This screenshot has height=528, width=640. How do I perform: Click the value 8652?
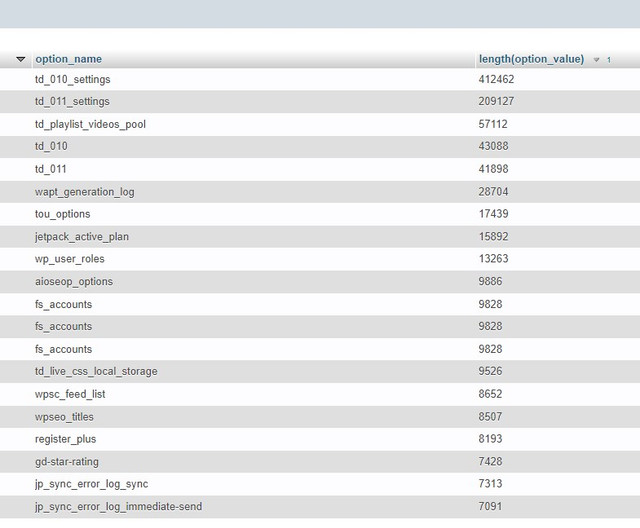[490, 395]
